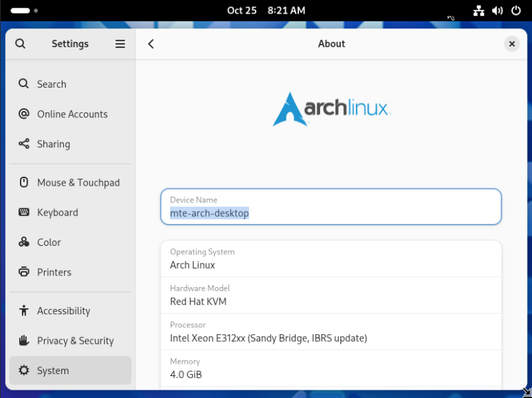Go back using the back arrow
This screenshot has width=532, height=398.
pos(151,44)
